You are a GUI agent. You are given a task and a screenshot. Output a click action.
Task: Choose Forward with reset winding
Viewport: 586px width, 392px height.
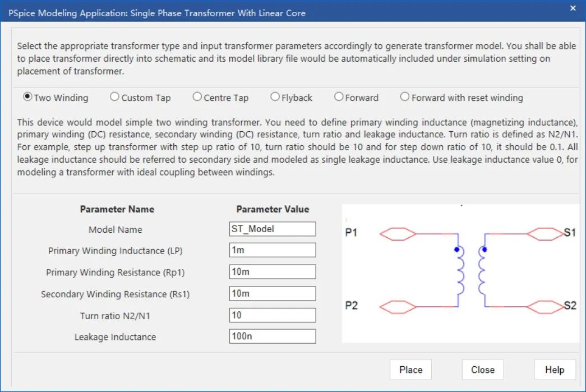[x=405, y=97]
